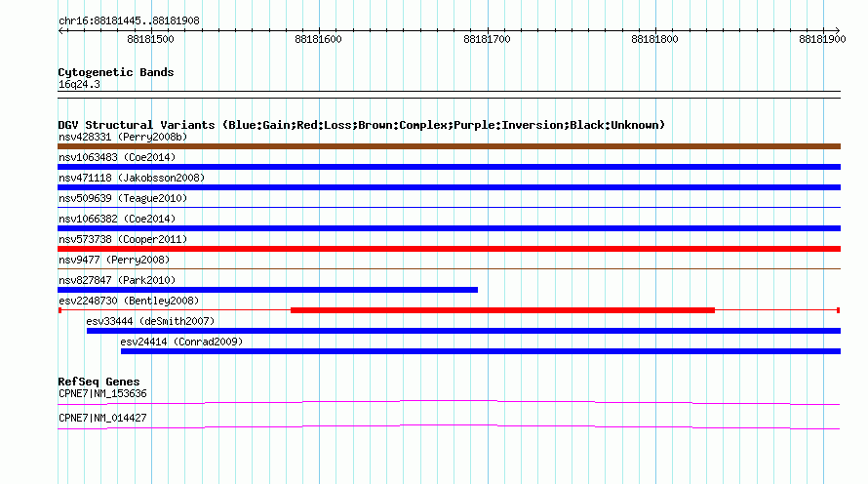Select the brown nsv428331 complex variant bar
Image resolution: width=868 pixels, height=484 pixels.
[x=449, y=146]
